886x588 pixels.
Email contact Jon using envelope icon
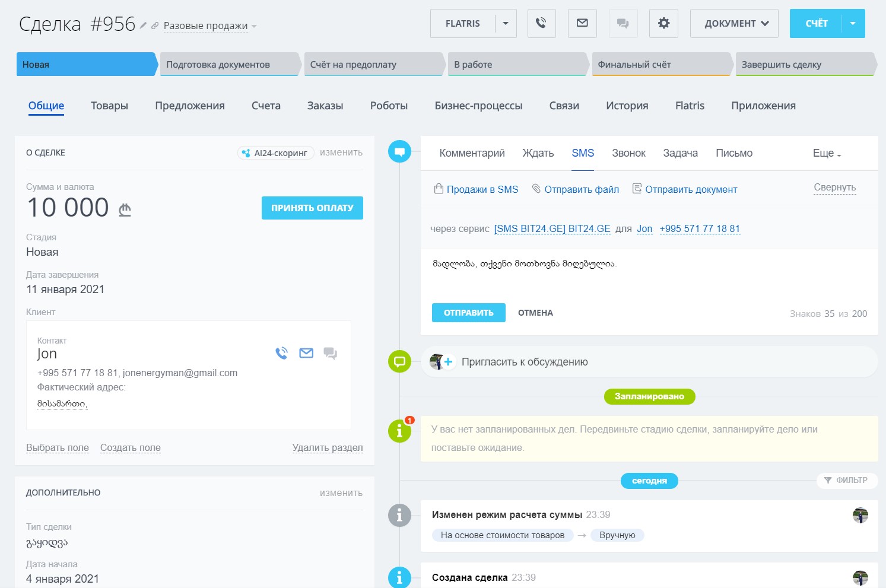click(306, 354)
